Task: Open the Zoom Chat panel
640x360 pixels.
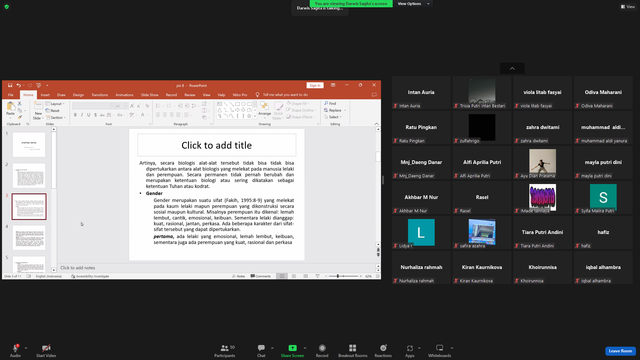Action: [261, 350]
